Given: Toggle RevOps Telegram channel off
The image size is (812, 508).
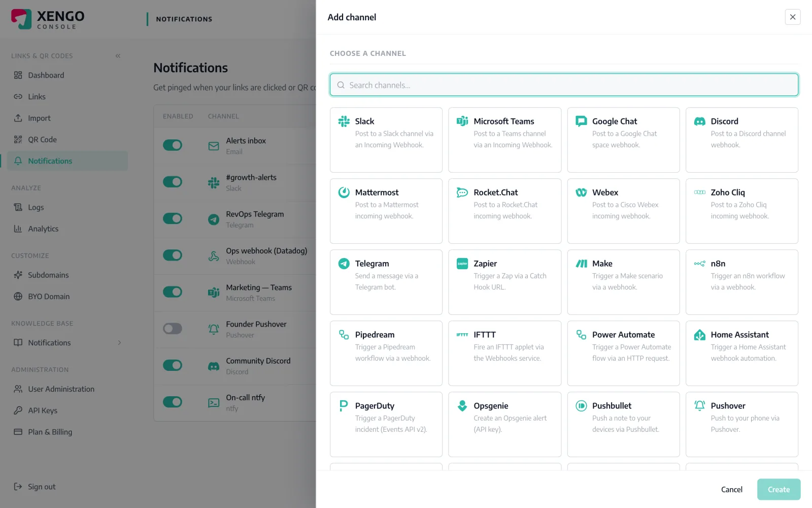Looking at the screenshot, I should pyautogui.click(x=173, y=218).
